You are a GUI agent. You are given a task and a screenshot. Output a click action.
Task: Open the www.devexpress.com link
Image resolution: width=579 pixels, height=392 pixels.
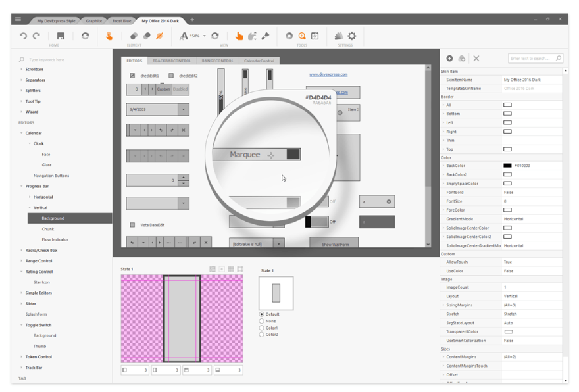328,74
